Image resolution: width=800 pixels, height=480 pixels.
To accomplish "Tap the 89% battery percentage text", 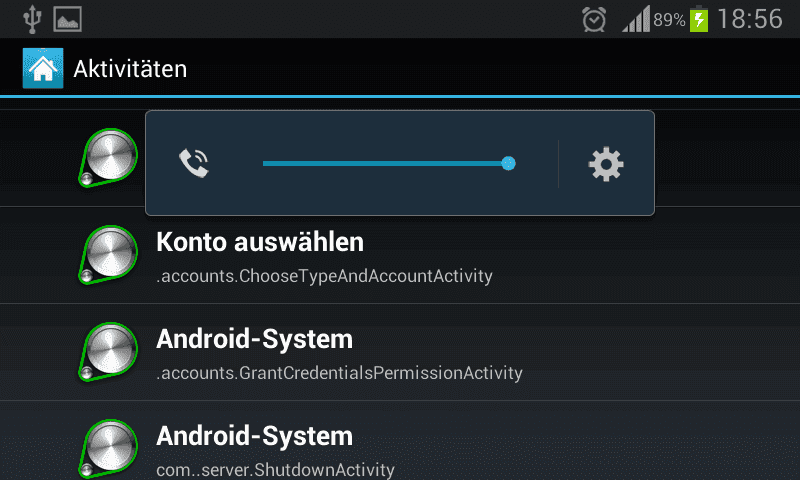I will point(669,20).
